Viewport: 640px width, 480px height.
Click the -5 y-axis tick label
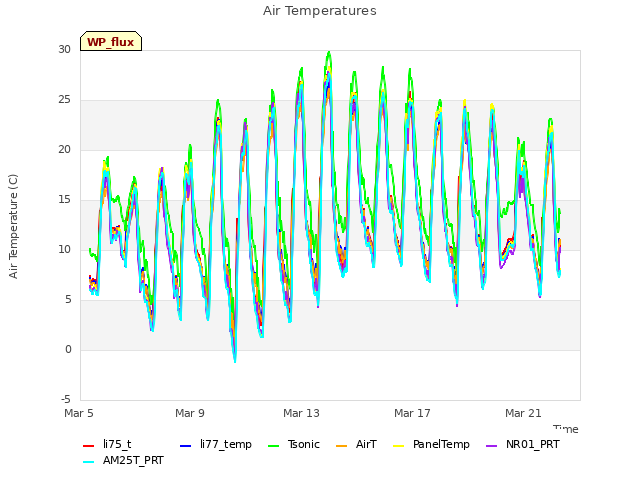tap(66, 400)
